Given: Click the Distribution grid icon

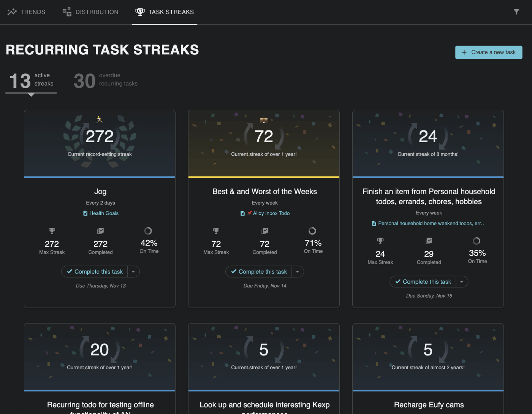Looking at the screenshot, I should point(67,12).
